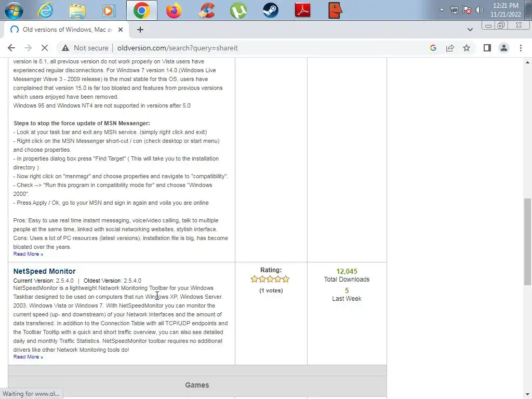Open uTorrent from the taskbar

click(x=238, y=10)
